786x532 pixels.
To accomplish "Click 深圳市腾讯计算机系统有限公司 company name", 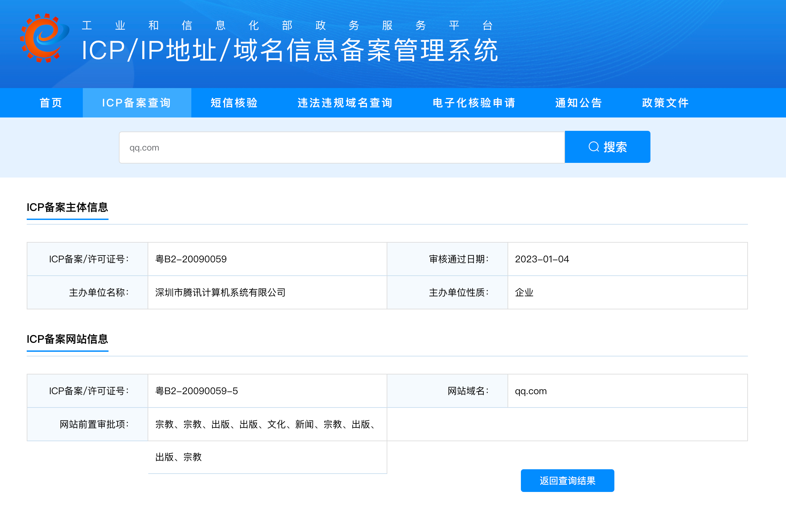I will 220,292.
